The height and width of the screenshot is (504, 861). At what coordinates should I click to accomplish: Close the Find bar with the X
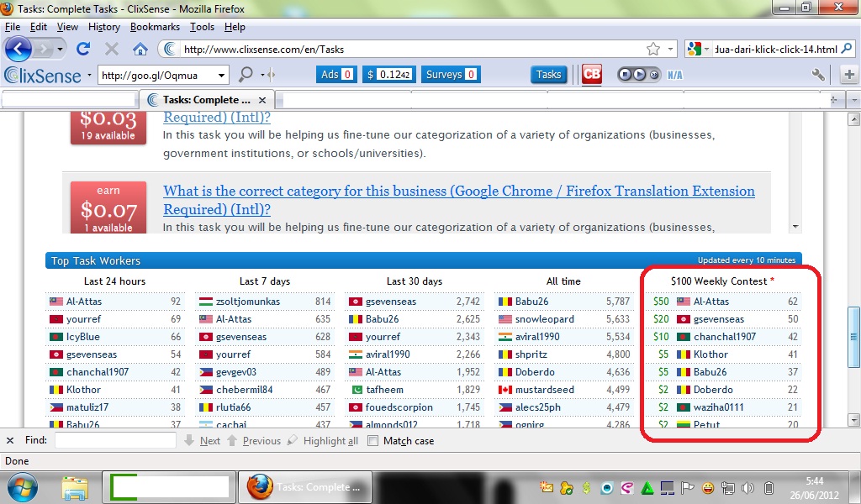pyautogui.click(x=10, y=440)
